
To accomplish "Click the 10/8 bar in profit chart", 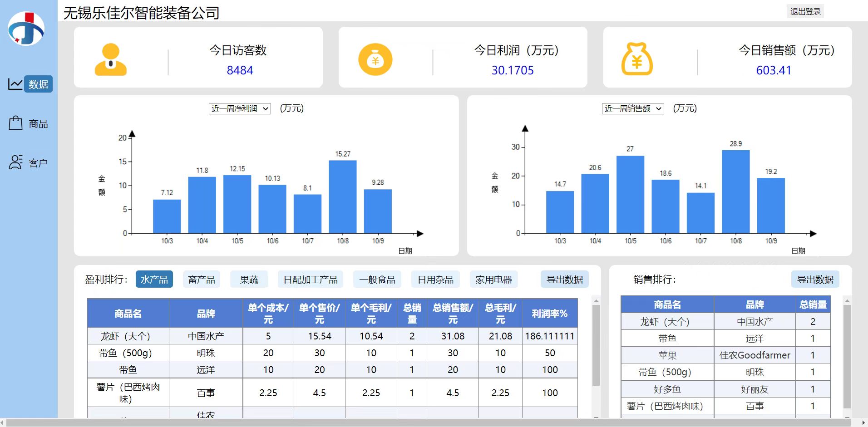I will tap(342, 197).
